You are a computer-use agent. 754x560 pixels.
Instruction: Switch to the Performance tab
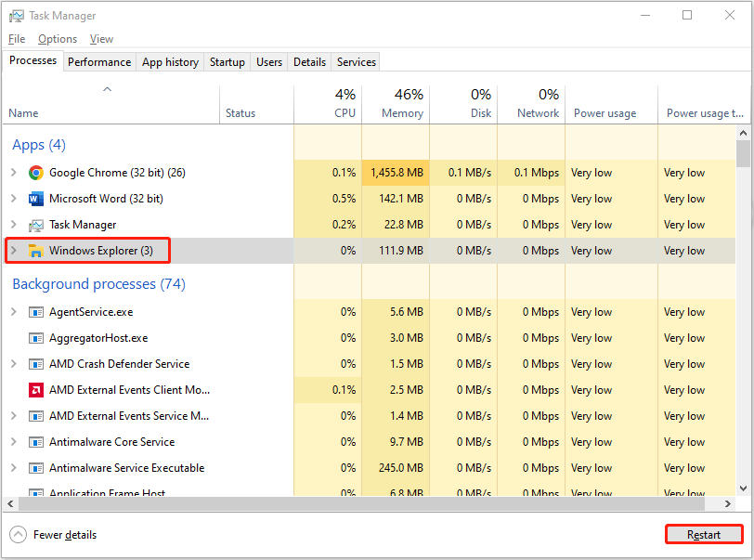tap(99, 61)
